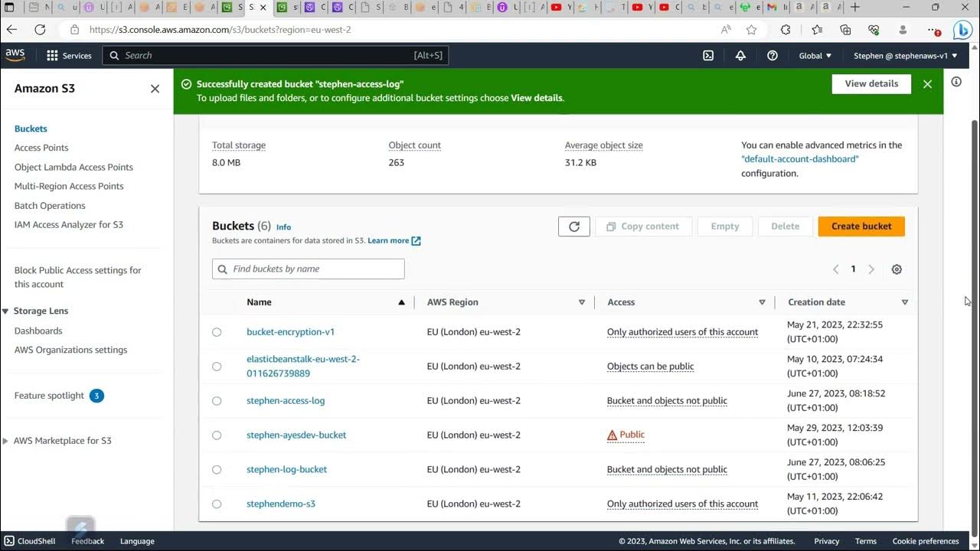Open the footer Feedback link

87,541
